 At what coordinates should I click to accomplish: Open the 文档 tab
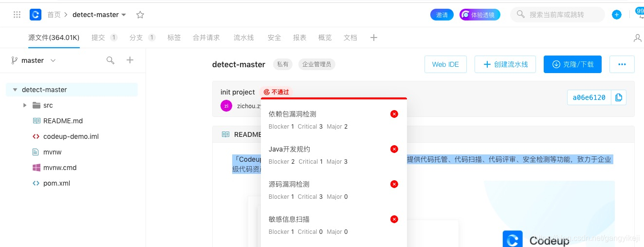(x=350, y=38)
